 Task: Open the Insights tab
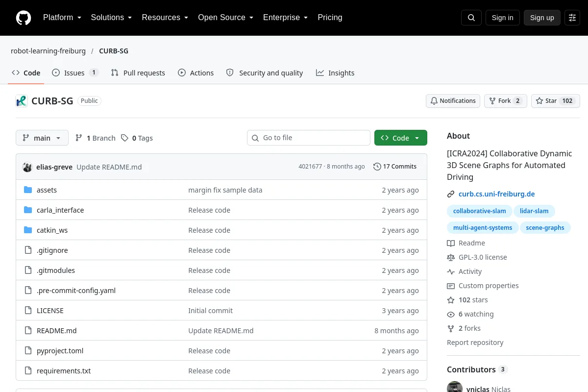click(x=335, y=73)
